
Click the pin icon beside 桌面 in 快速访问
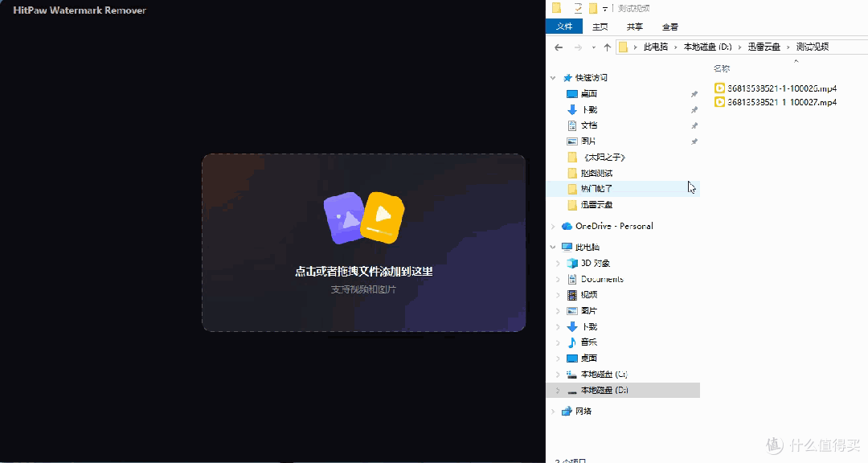tap(694, 94)
